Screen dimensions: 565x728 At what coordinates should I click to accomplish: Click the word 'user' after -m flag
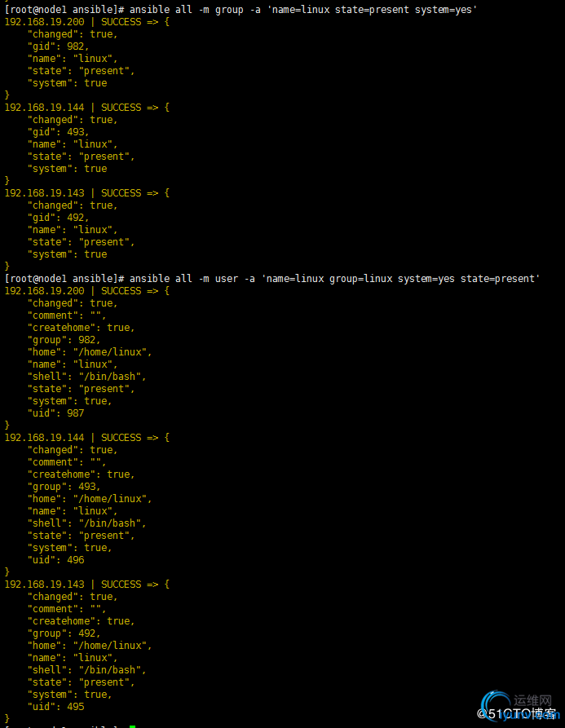pyautogui.click(x=227, y=279)
